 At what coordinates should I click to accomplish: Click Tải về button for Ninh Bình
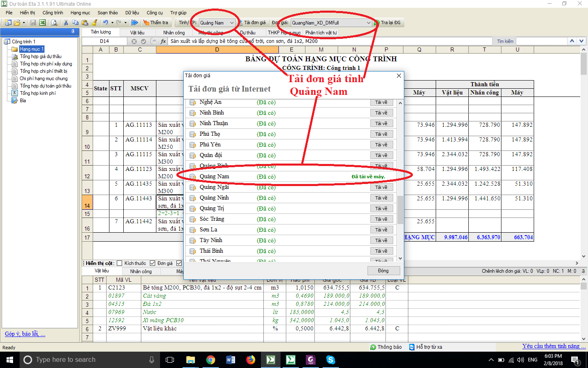[x=381, y=113]
